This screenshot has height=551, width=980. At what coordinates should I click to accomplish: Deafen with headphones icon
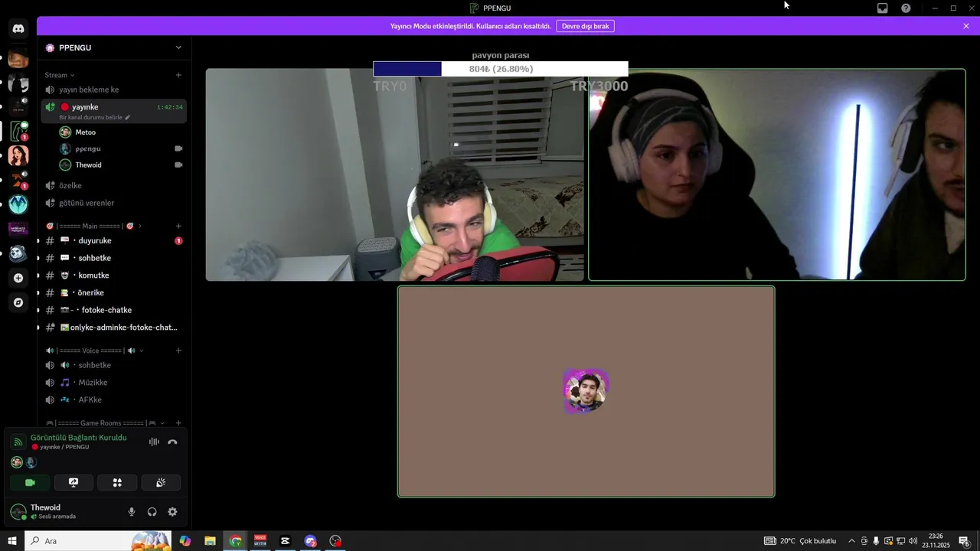(152, 512)
